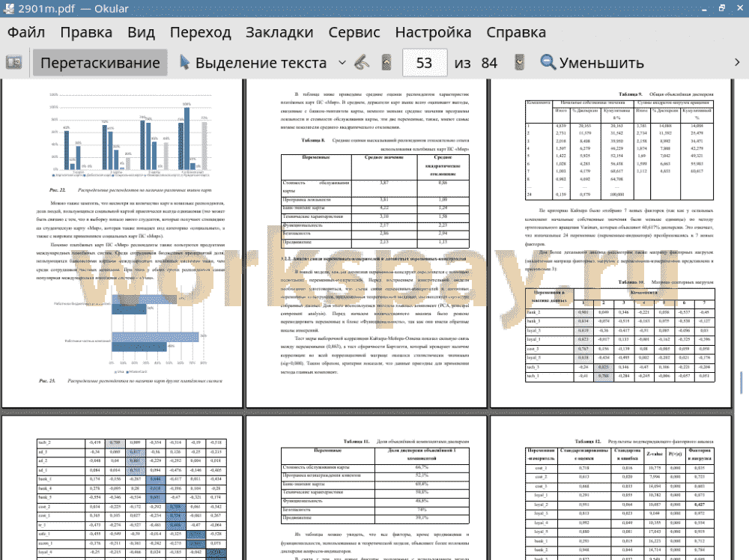Go to the previous page icon
Screen dimensions: 749x560
click(386, 63)
